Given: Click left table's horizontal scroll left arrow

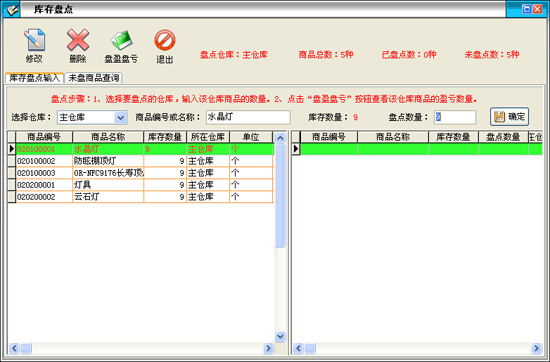Looking at the screenshot, I should pyautogui.click(x=14, y=348).
